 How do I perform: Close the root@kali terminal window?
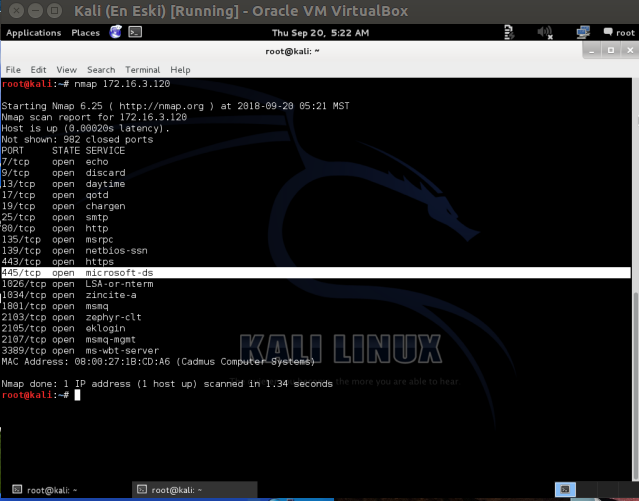point(630,50)
